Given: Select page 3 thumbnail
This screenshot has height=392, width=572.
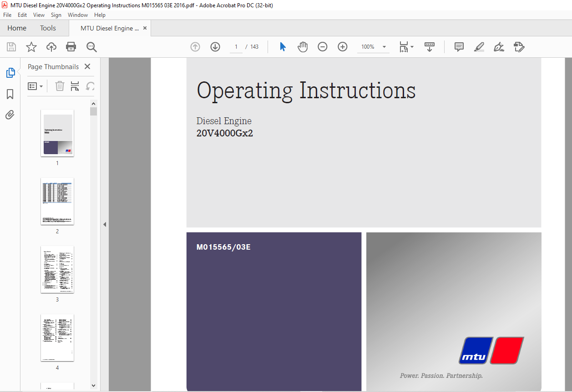Looking at the screenshot, I should coord(57,269).
